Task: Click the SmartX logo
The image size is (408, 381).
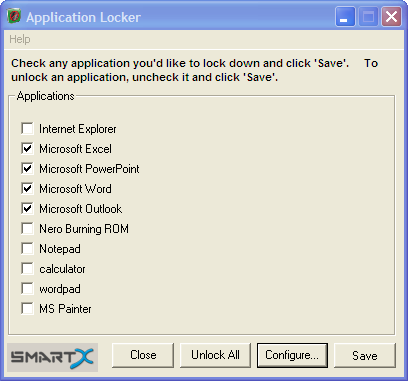Action: click(x=52, y=357)
